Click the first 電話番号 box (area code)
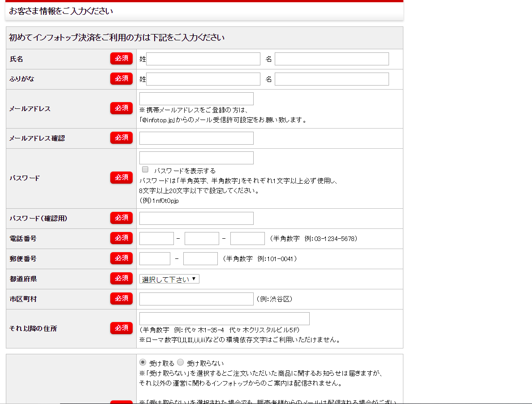 (x=157, y=238)
